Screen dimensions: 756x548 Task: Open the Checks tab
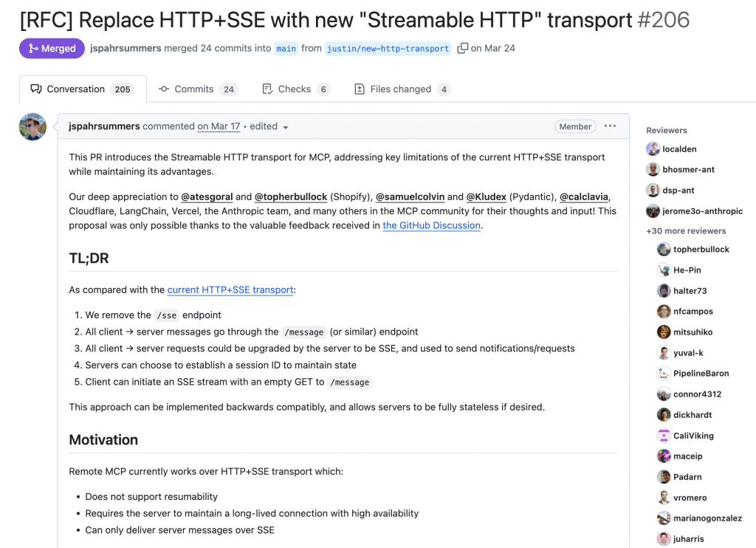coord(295,89)
